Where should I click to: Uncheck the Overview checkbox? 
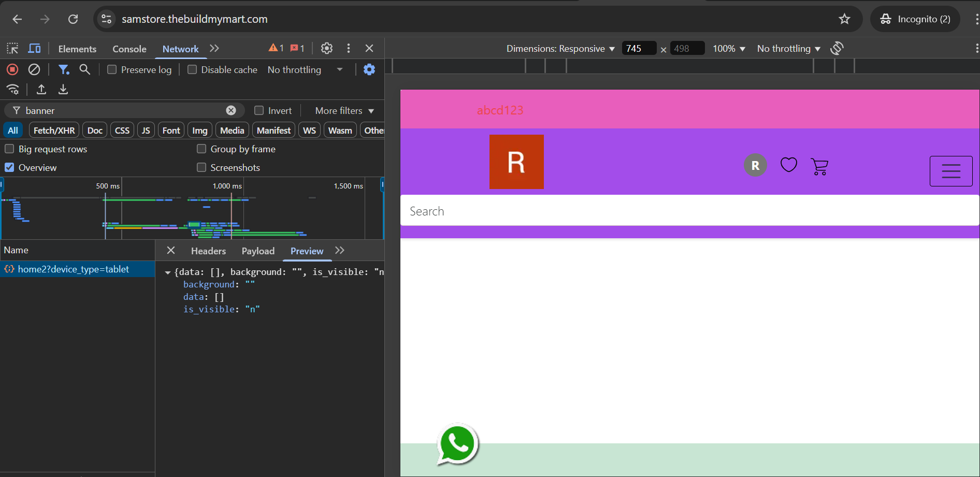(x=9, y=167)
